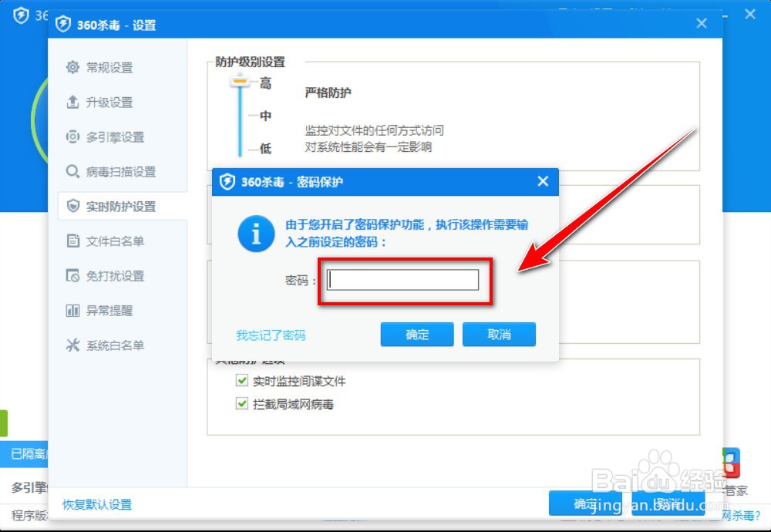771x532 pixels.
Task: Set protection level to 低
Action: (x=265, y=148)
